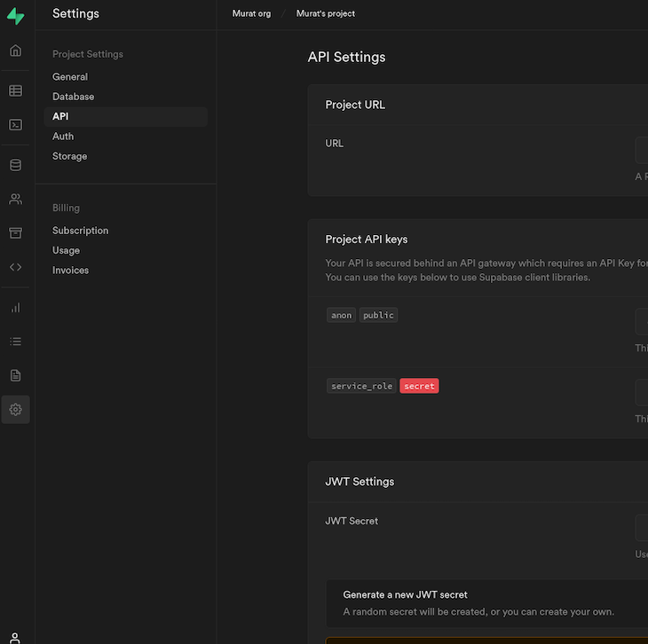
Task: Open the user account icon
Action: (x=15, y=636)
